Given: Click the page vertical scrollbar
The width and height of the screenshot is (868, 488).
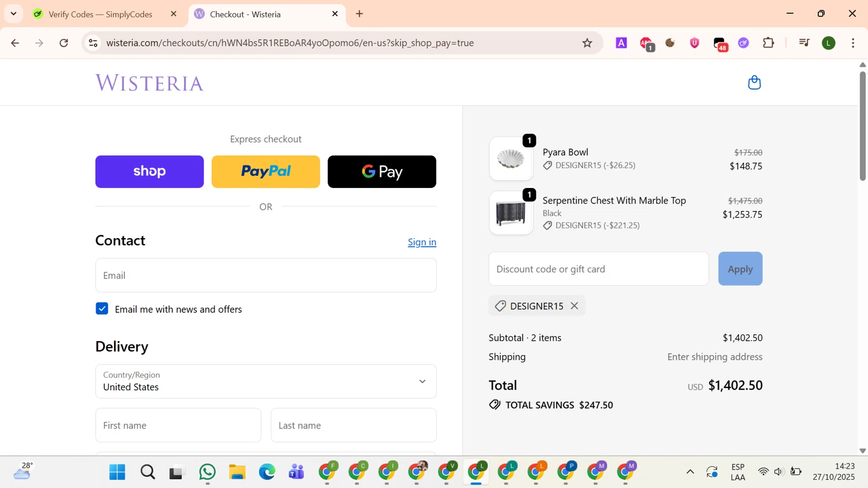Looking at the screenshot, I should 862,125.
